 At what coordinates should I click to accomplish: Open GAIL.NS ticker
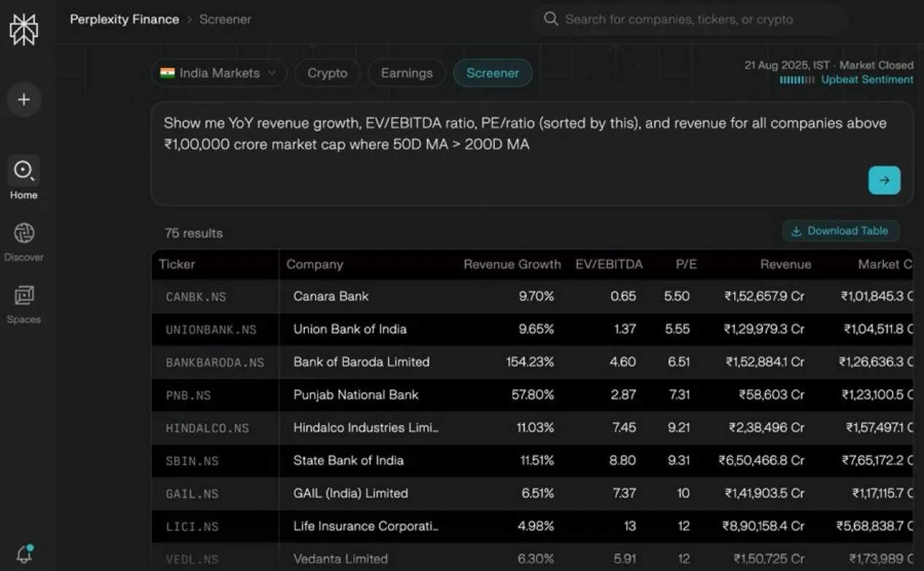(x=192, y=494)
